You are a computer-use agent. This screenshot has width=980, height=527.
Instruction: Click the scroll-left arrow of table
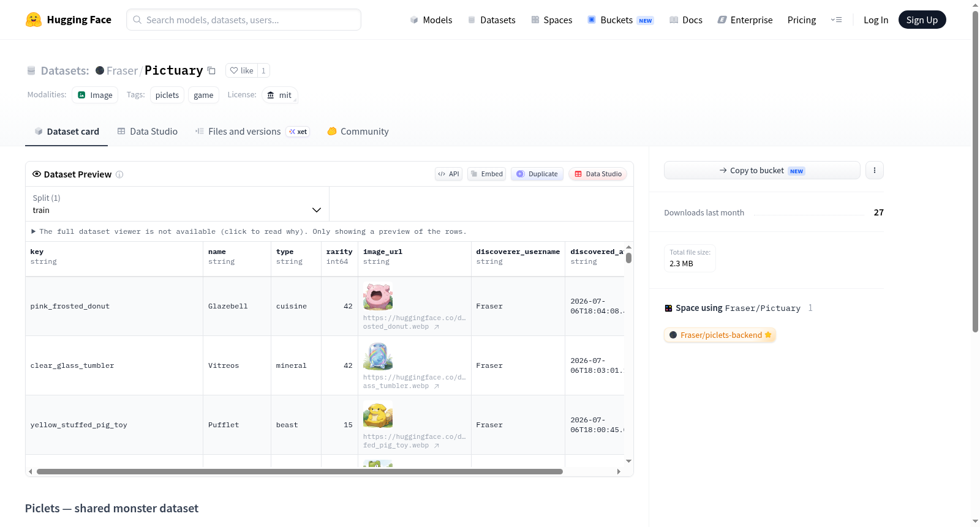click(31, 471)
